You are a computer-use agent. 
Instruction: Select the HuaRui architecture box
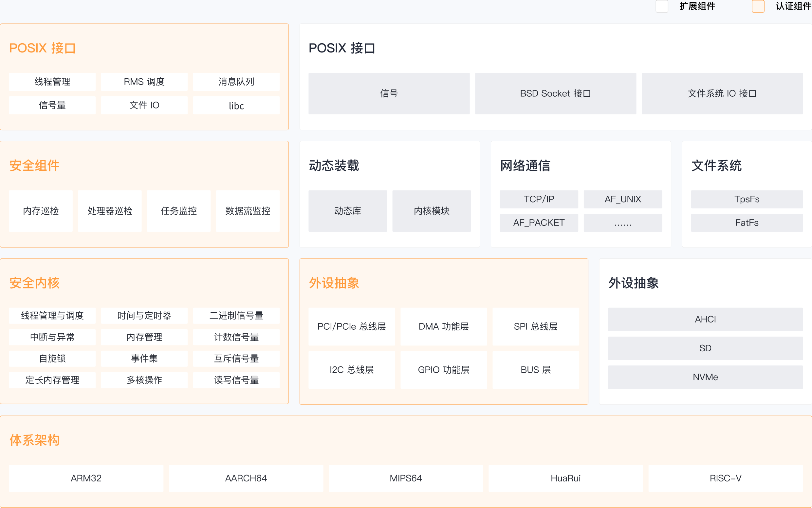coord(566,478)
